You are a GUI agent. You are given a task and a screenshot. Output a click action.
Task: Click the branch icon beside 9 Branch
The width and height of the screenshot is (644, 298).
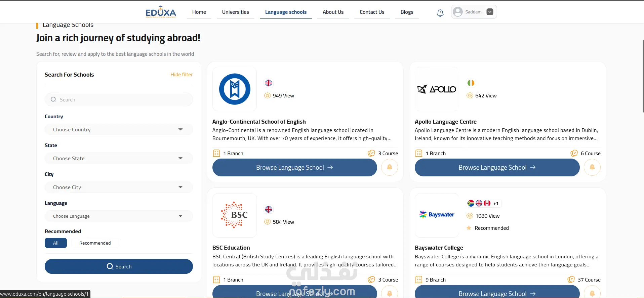click(x=419, y=280)
